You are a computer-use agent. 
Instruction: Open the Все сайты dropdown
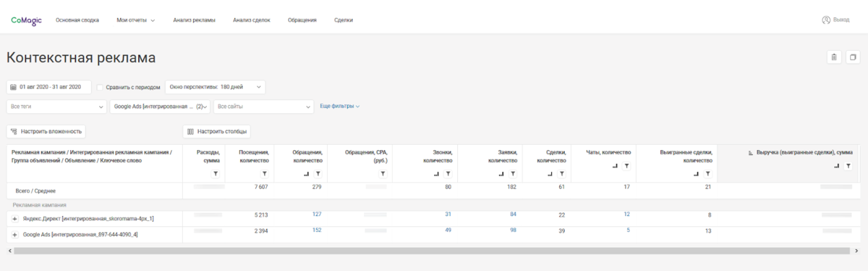coord(263,107)
